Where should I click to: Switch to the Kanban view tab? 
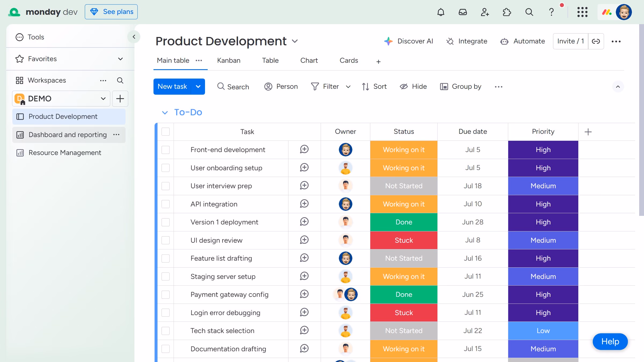229,61
